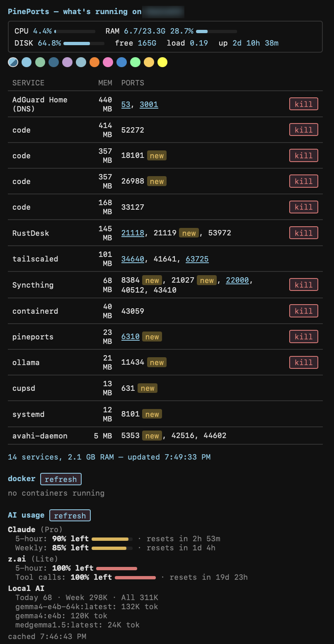Kill the code process on port 33127
334x644 pixels.
[304, 207]
